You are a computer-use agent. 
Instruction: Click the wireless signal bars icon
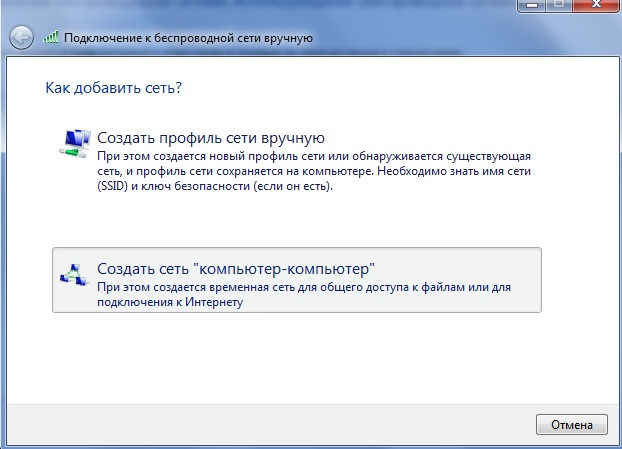51,37
